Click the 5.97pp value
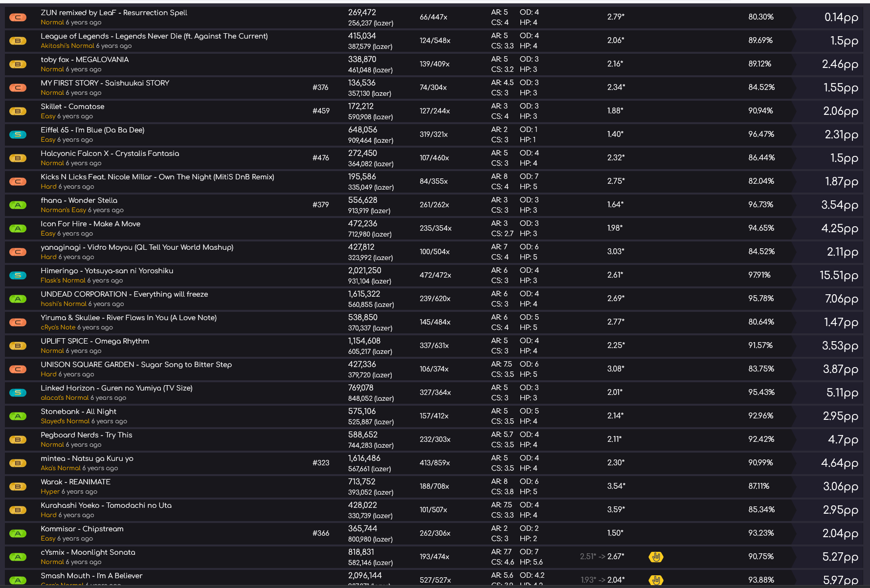The width and height of the screenshot is (870, 588). [841, 581]
